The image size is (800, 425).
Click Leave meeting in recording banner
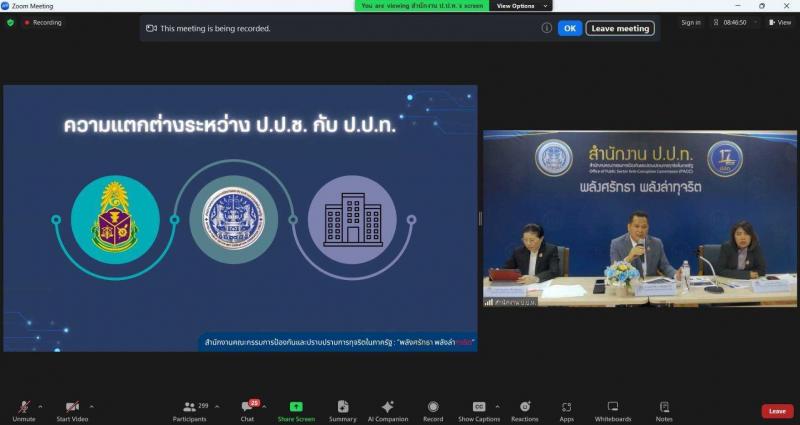pyautogui.click(x=620, y=28)
